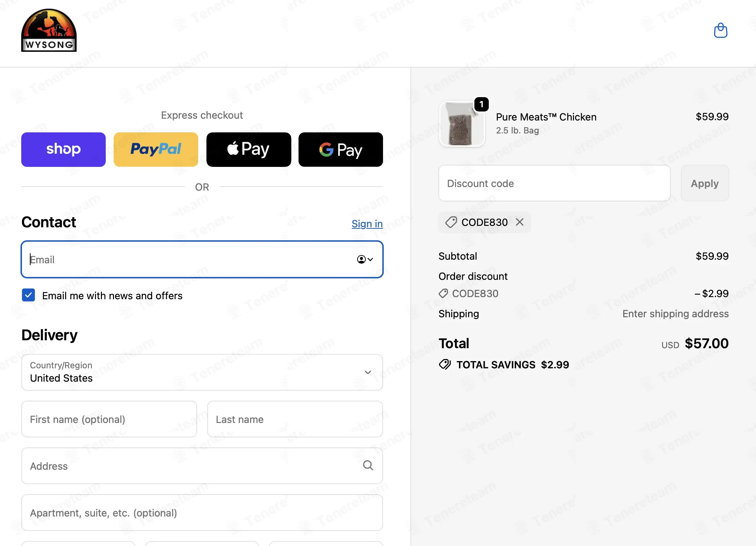Click the 2.5 lb. Bag variant text
Screen dimensions: 756x546
517,131
